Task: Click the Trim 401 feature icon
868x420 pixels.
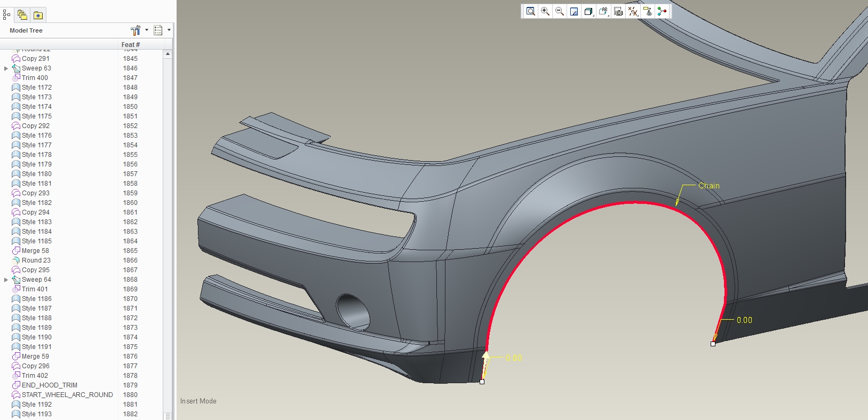Action: (16, 289)
